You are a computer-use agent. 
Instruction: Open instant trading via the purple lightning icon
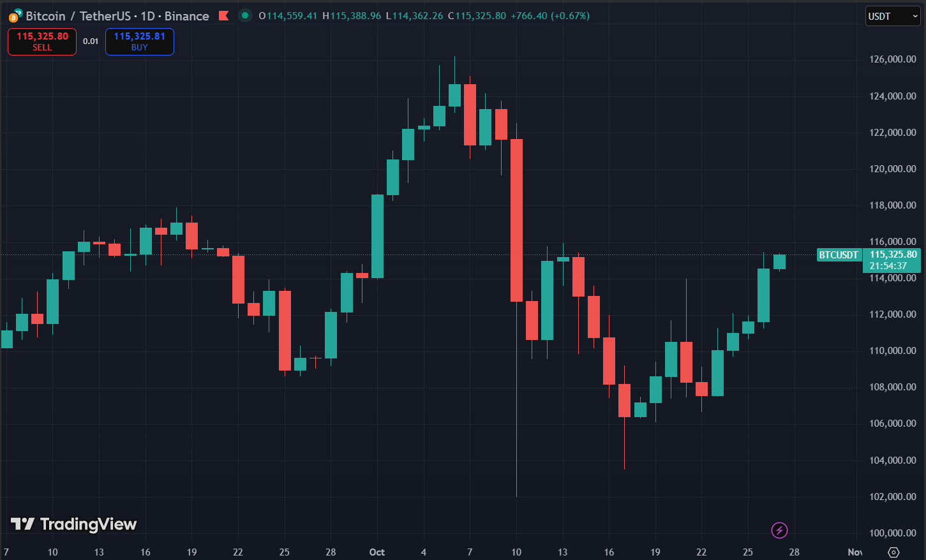coord(780,530)
